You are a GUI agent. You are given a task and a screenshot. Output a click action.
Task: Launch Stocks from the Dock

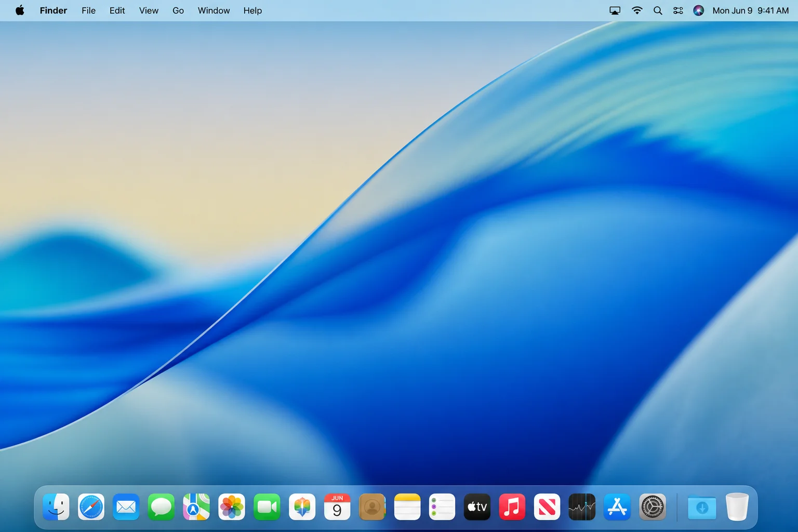coord(582,507)
